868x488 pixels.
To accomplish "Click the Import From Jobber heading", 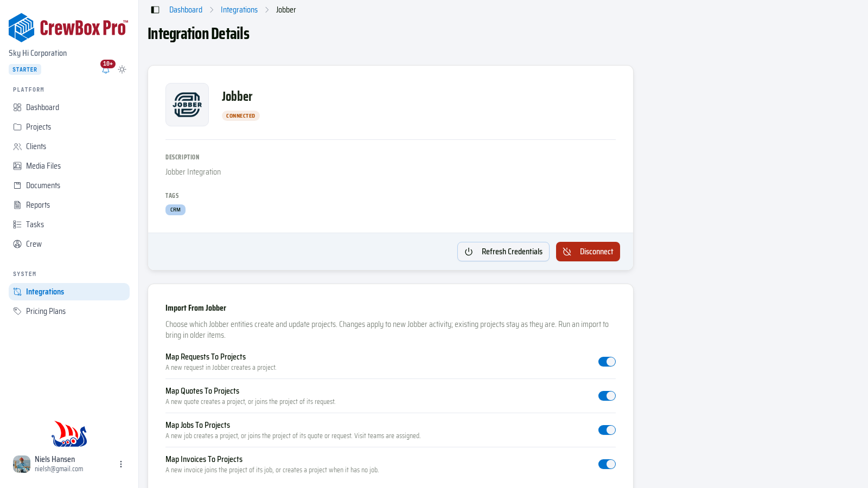I will pos(196,308).
